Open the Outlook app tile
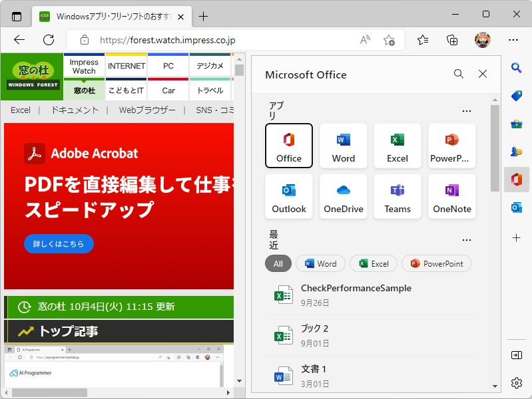532x399 pixels. tap(289, 196)
